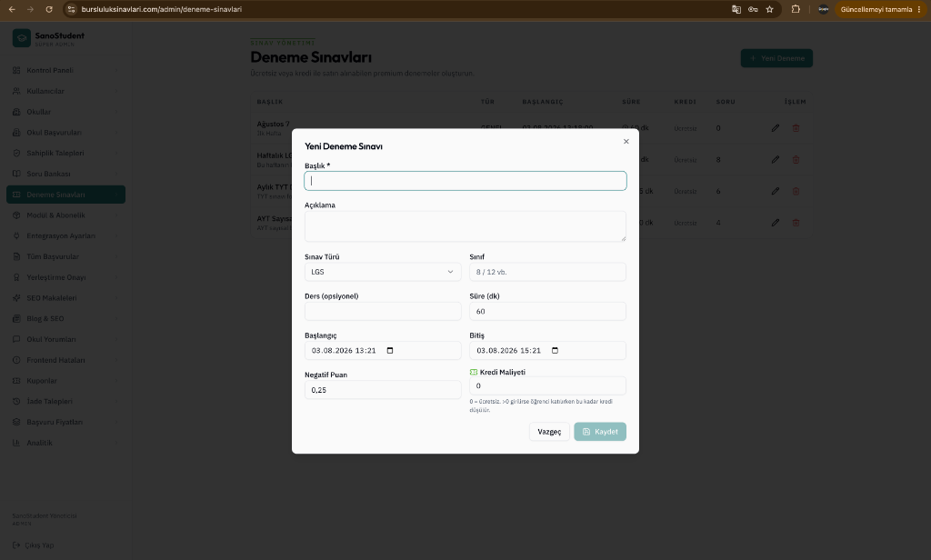Go forward in the browser
Screen dimensions: 931x560
(30, 9)
